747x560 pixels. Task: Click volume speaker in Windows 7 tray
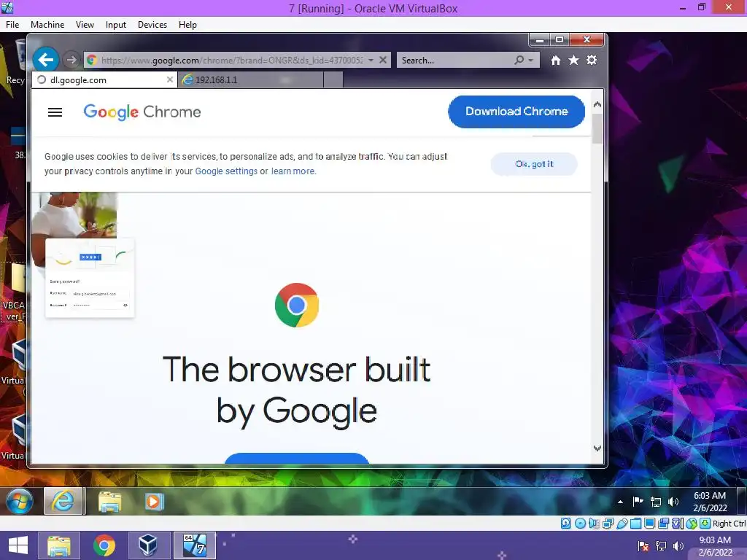[x=673, y=502]
